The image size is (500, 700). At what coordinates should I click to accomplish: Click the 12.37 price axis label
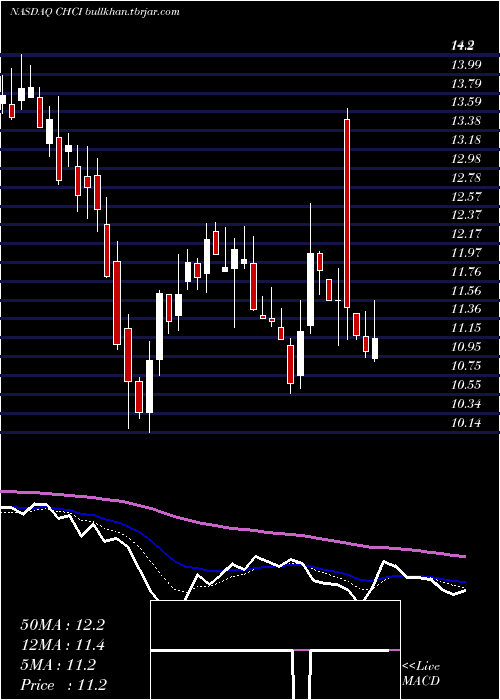(466, 215)
